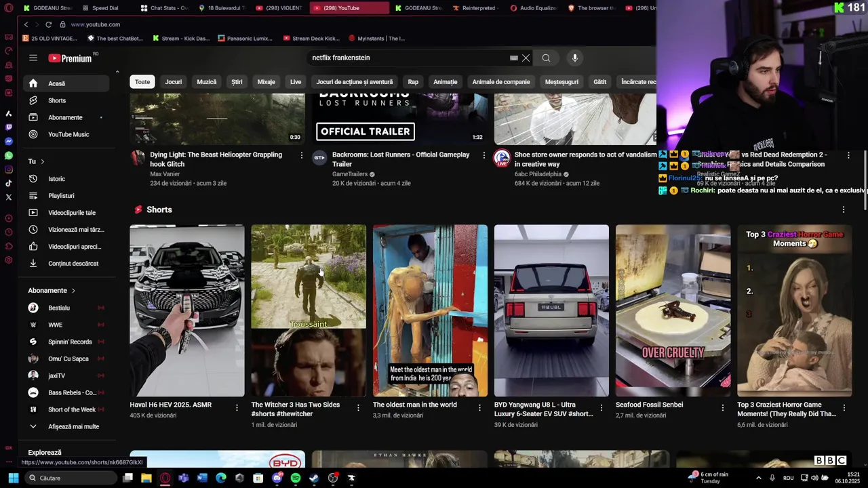Select the 'Animație' filter chip
Screen dimensions: 868x488
tap(446, 82)
